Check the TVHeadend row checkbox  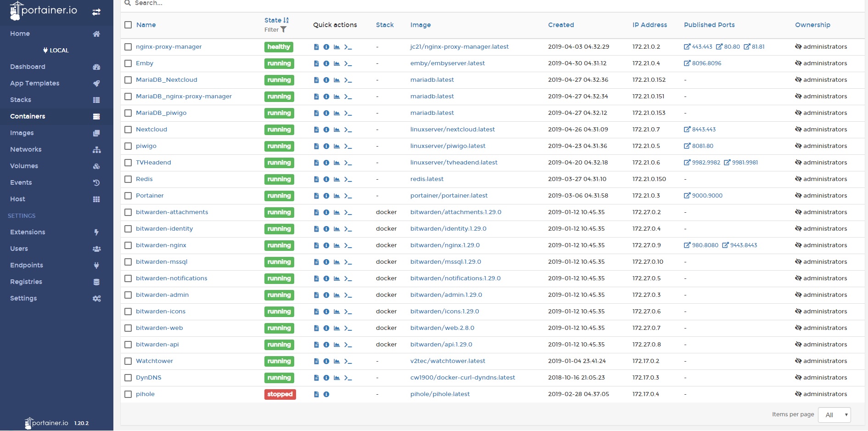click(128, 163)
